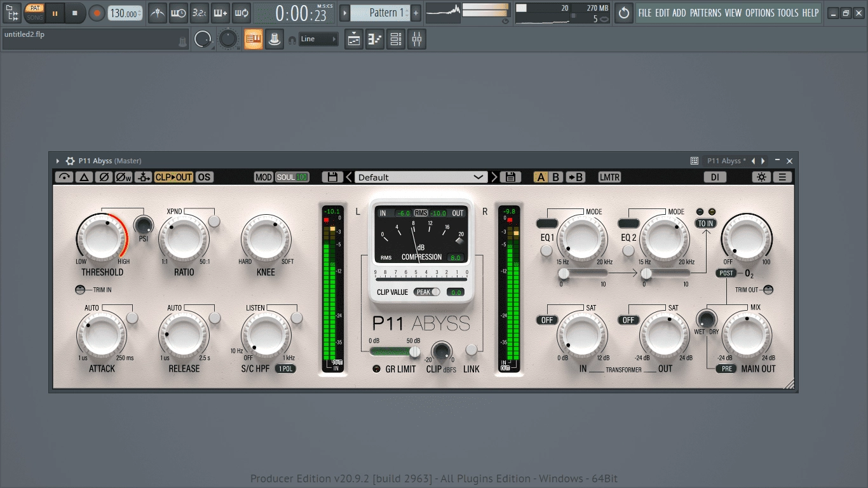
Task: Toggle the LINK button
Action: [471, 349]
